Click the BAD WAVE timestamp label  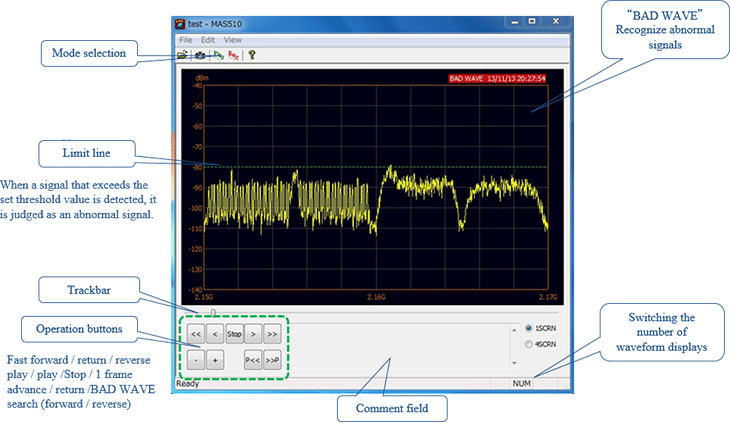coord(497,78)
